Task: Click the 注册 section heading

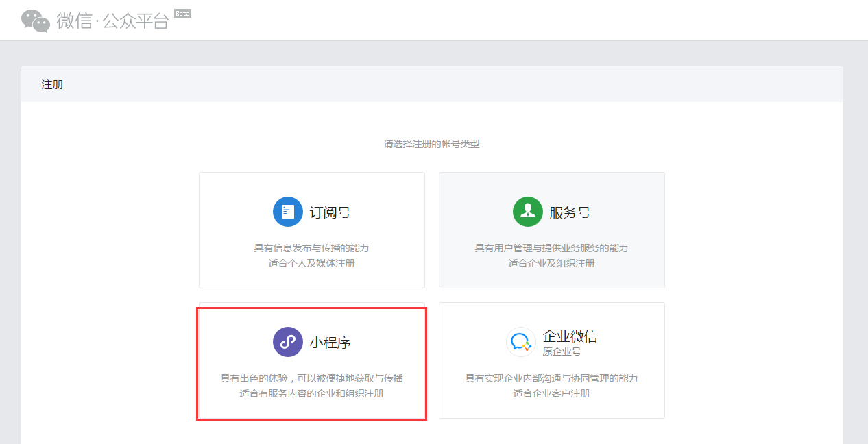Action: (x=52, y=85)
